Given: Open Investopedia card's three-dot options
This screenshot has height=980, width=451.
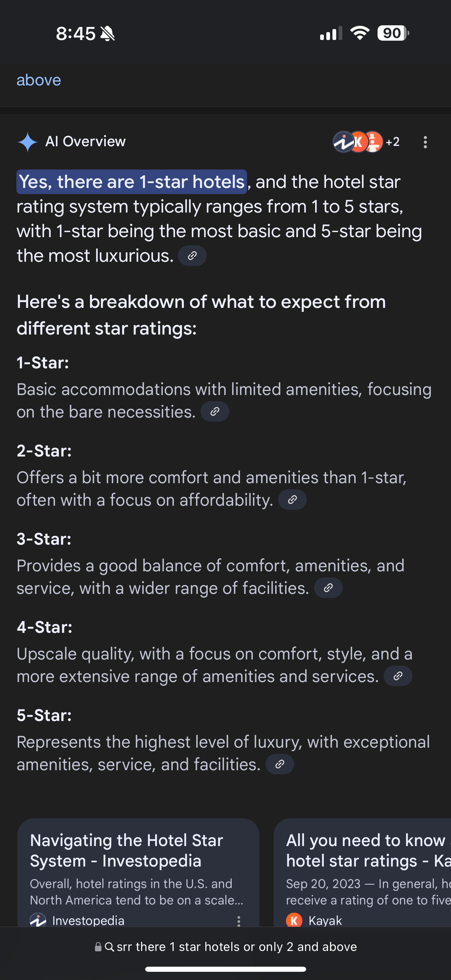Looking at the screenshot, I should click(239, 921).
